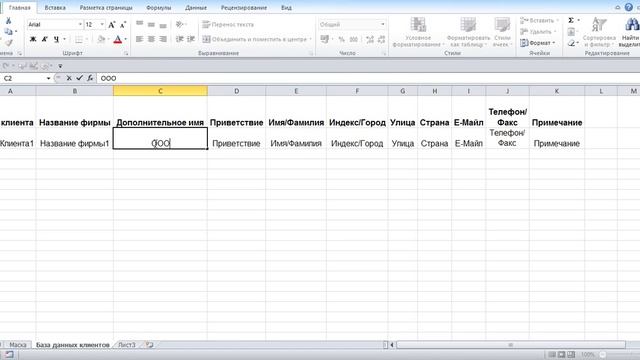Toggle bold formatting (Ж)
The height and width of the screenshot is (360, 640).
(33, 39)
